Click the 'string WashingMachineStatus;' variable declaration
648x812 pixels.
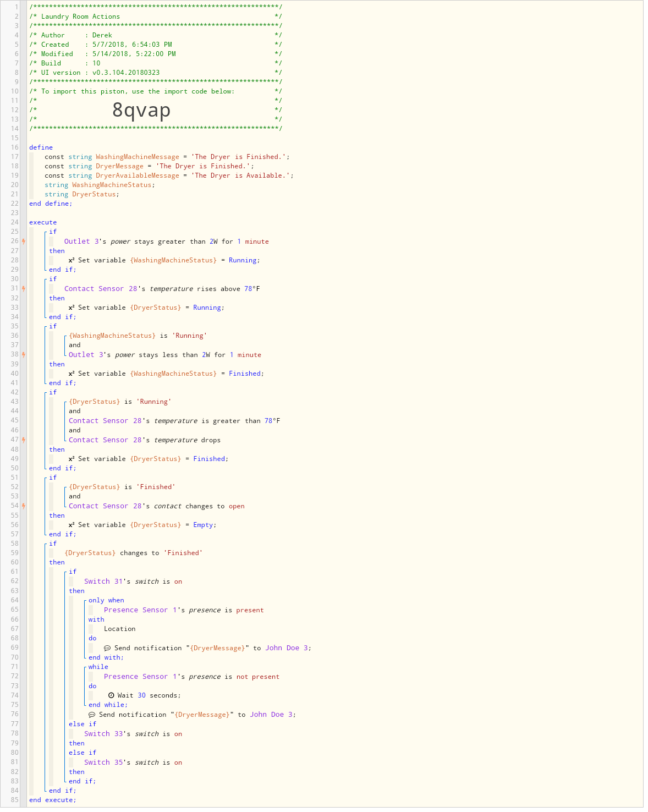[x=100, y=185]
